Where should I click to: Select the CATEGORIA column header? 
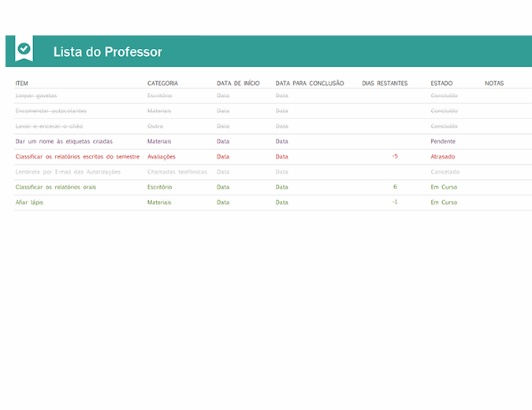(x=162, y=83)
